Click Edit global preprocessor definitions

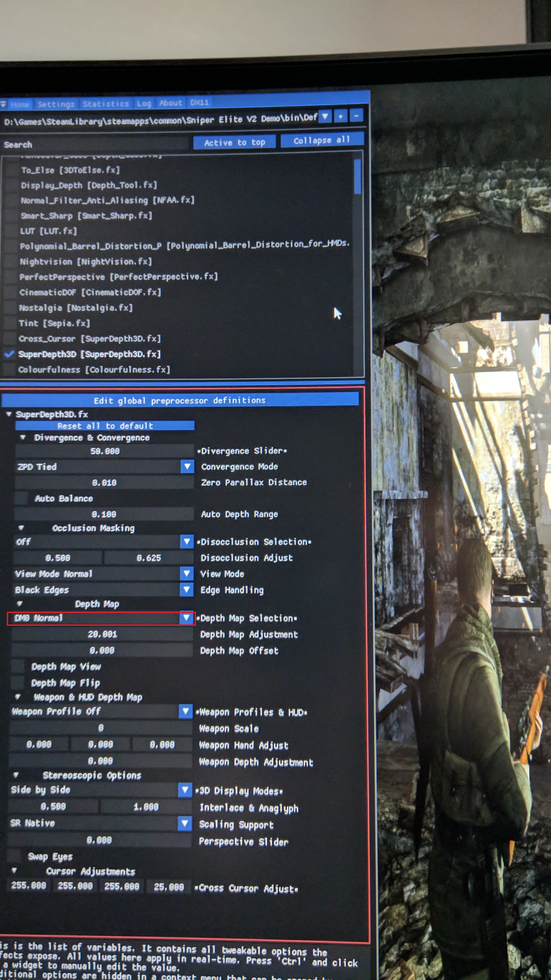180,400
